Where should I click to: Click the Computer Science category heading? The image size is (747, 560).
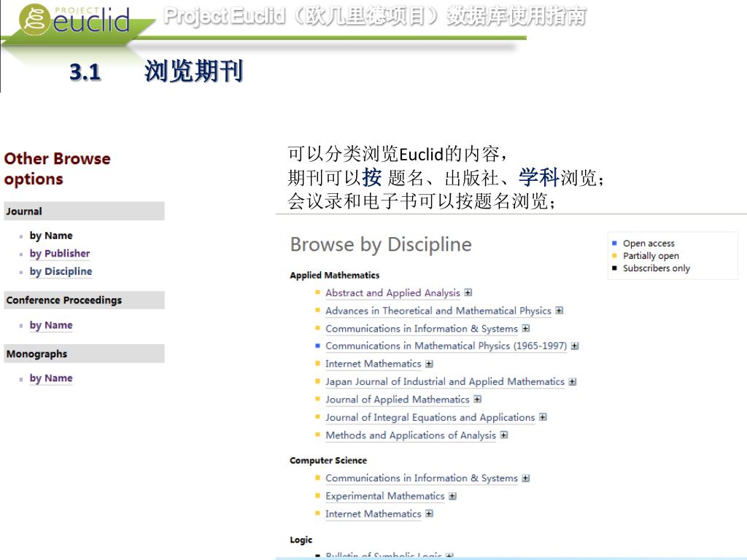coord(328,461)
